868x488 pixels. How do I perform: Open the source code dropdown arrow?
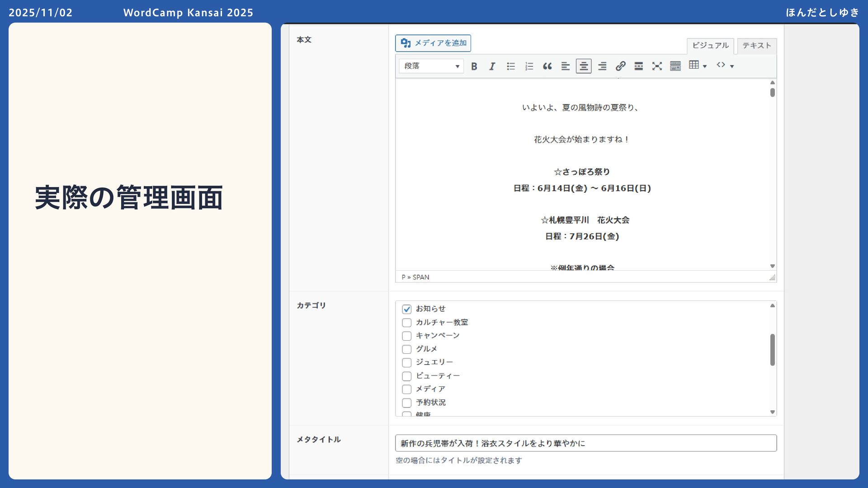pos(732,66)
